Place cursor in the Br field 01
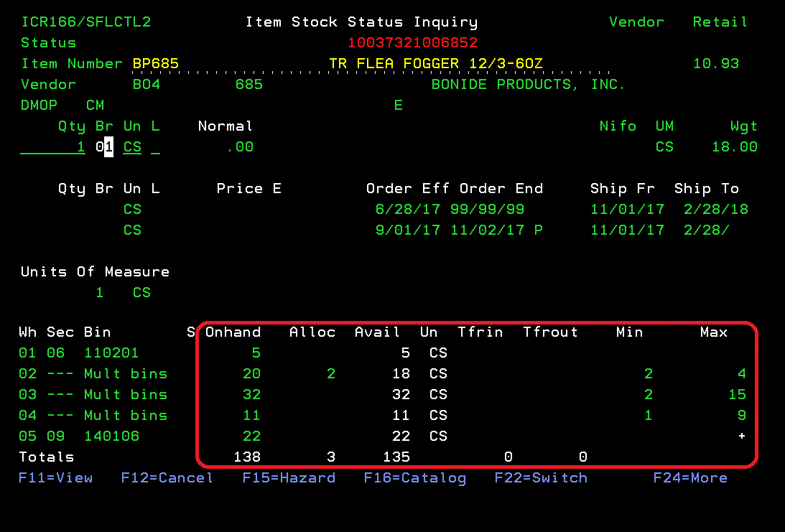This screenshot has height=532, width=785. click(104, 147)
